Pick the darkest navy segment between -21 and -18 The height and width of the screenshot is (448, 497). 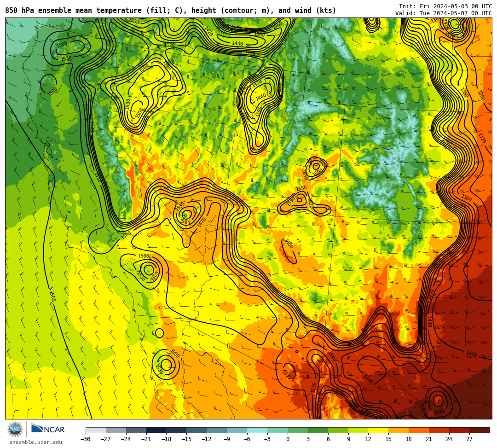click(156, 430)
